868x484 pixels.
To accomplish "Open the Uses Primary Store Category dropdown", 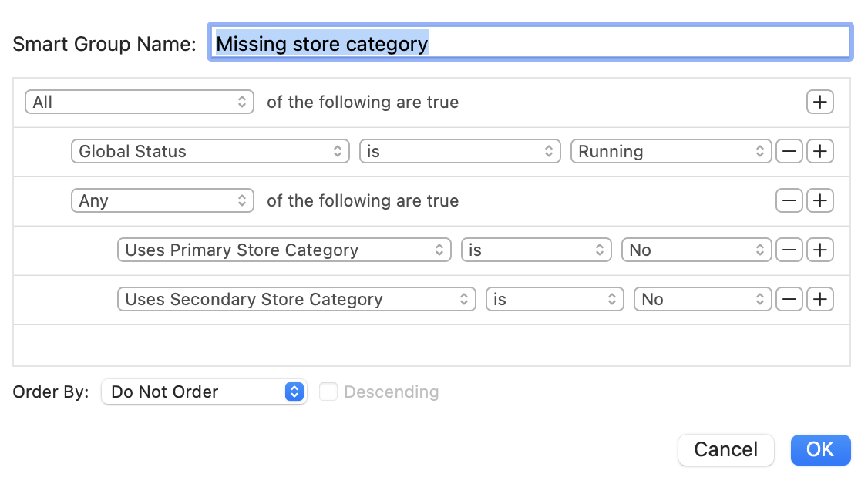I will pos(284,250).
